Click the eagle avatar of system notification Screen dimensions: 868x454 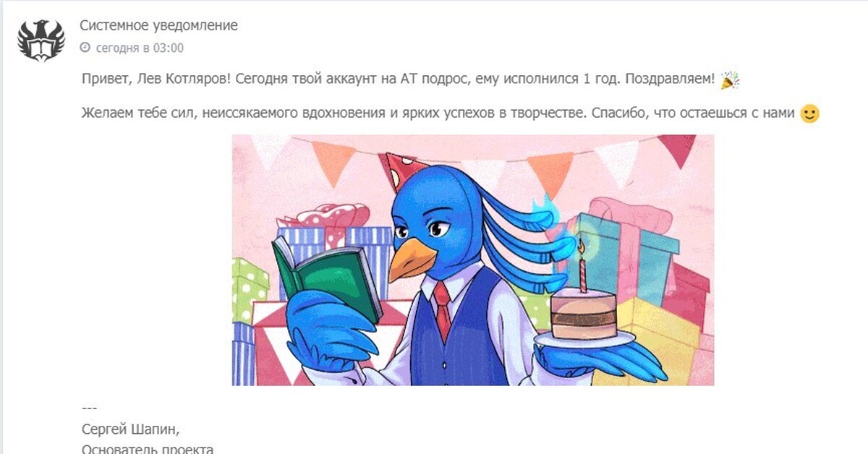(x=41, y=40)
